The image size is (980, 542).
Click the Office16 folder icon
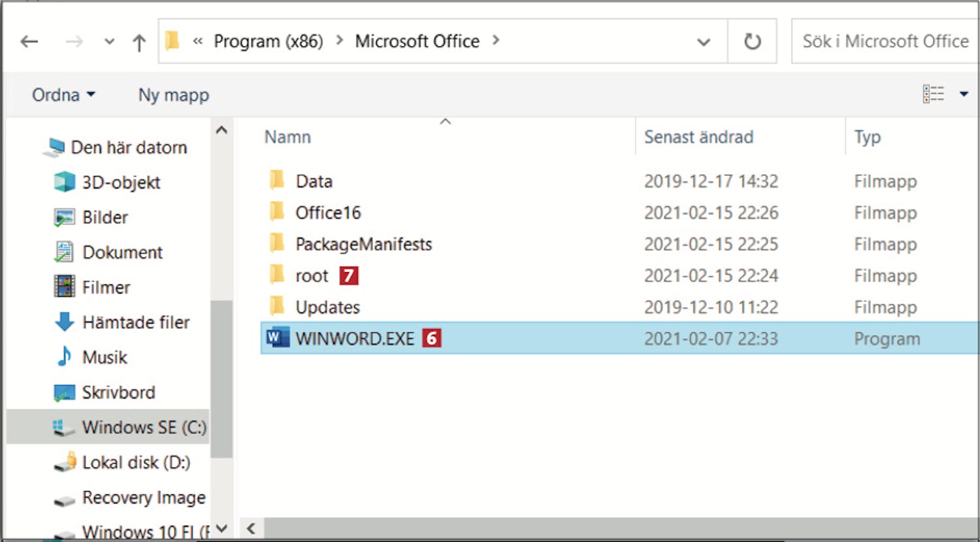tap(277, 211)
